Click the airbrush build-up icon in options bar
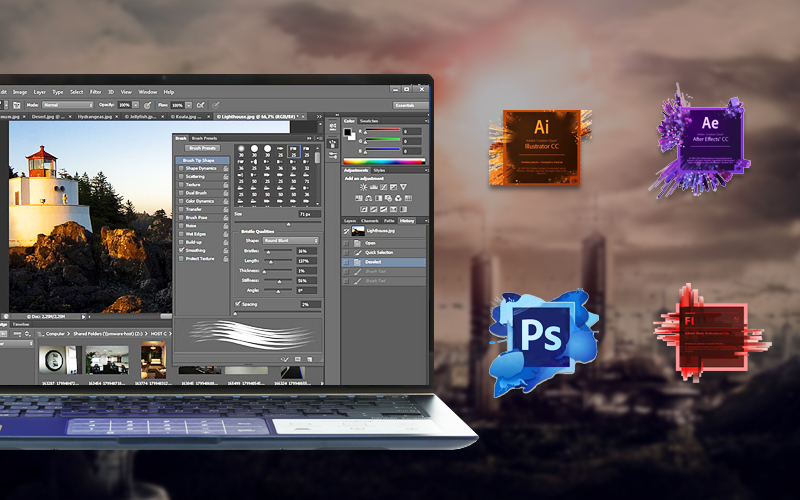The height and width of the screenshot is (500, 800). (200, 105)
